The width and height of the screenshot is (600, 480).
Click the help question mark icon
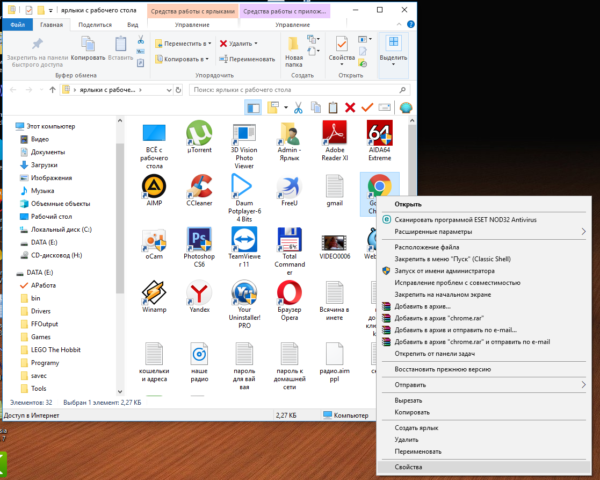point(411,24)
